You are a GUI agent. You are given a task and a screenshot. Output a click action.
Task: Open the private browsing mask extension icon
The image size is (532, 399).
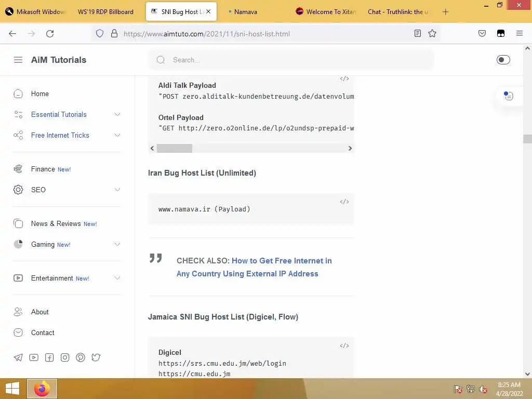click(501, 33)
